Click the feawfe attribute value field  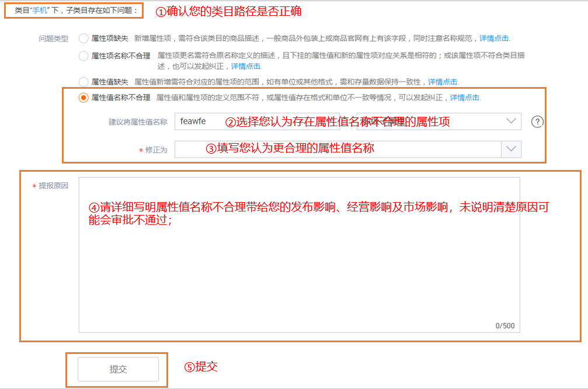(257, 121)
